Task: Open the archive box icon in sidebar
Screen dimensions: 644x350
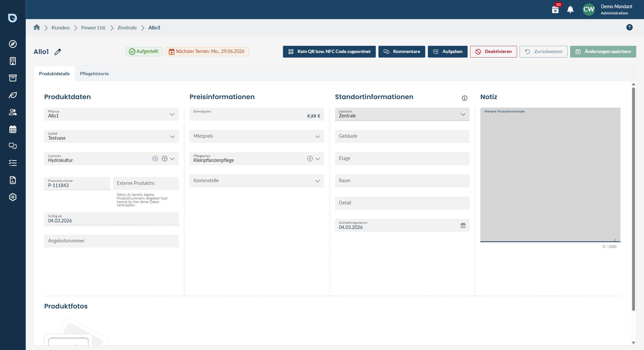Action: (13, 78)
